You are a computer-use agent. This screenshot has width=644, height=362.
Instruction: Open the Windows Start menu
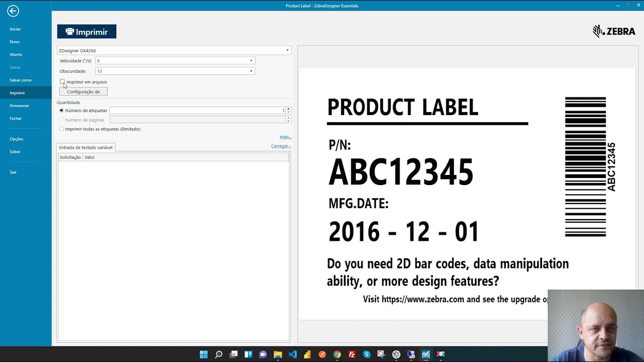click(x=203, y=354)
